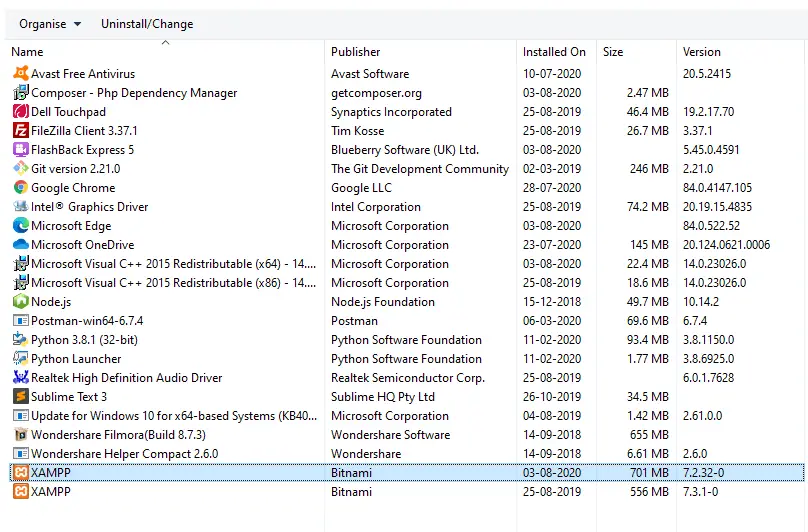Click the sort arrow above Name column
The width and height of the screenshot is (808, 532).
[165, 43]
